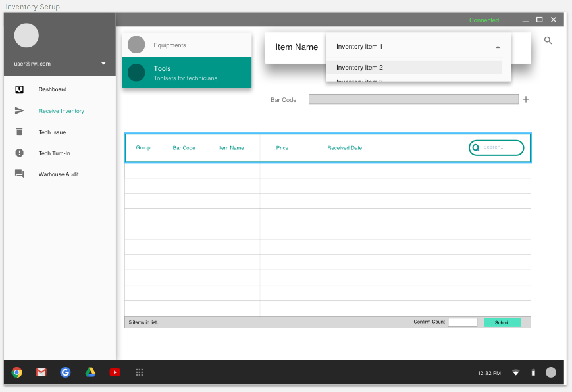Click the Tech Issue trash icon
The image size is (572, 392).
tap(20, 132)
